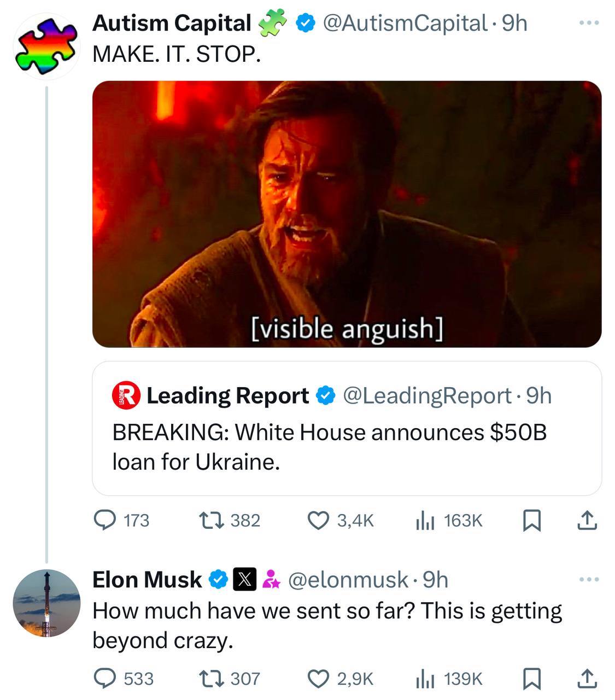615x700 pixels.
Task: Retweet the Autism Capital post
Action: 212,520
